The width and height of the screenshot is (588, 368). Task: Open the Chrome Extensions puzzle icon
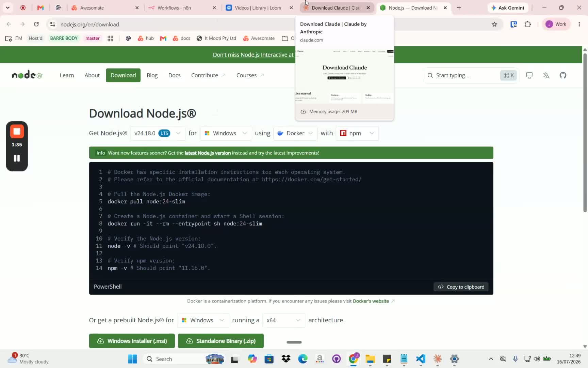pyautogui.click(x=528, y=24)
